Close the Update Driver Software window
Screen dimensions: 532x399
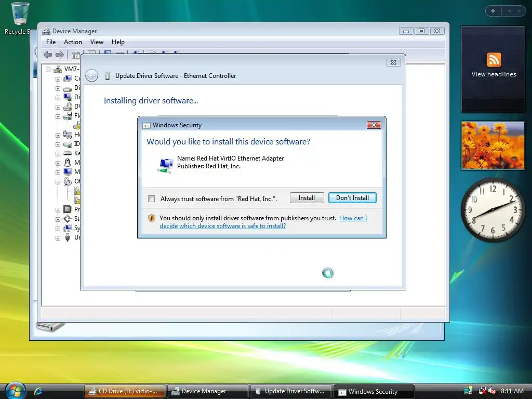[394, 62]
